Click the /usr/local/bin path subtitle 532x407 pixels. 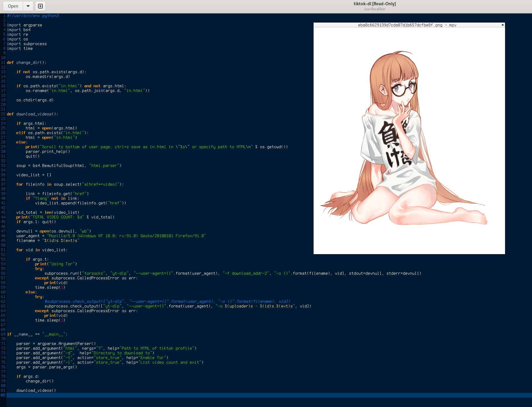pyautogui.click(x=374, y=9)
